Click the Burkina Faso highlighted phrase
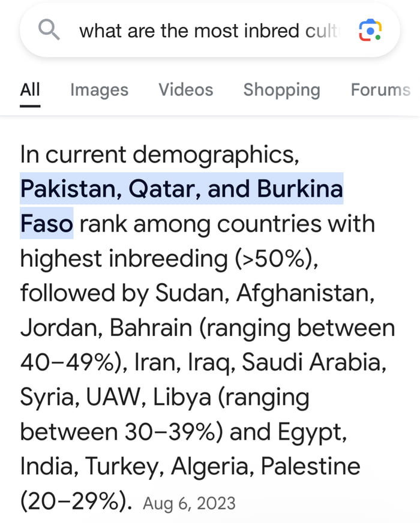Viewport: 420px width, 523px height. [46, 223]
